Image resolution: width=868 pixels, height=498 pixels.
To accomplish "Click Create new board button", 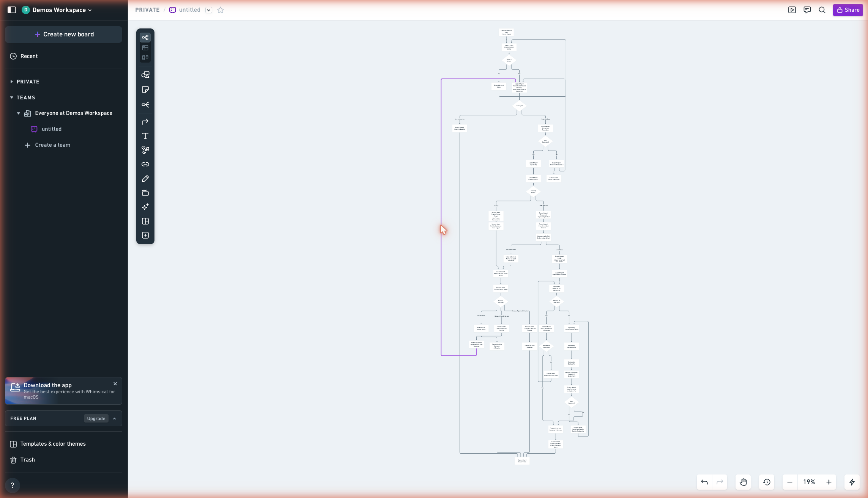I will [x=63, y=34].
